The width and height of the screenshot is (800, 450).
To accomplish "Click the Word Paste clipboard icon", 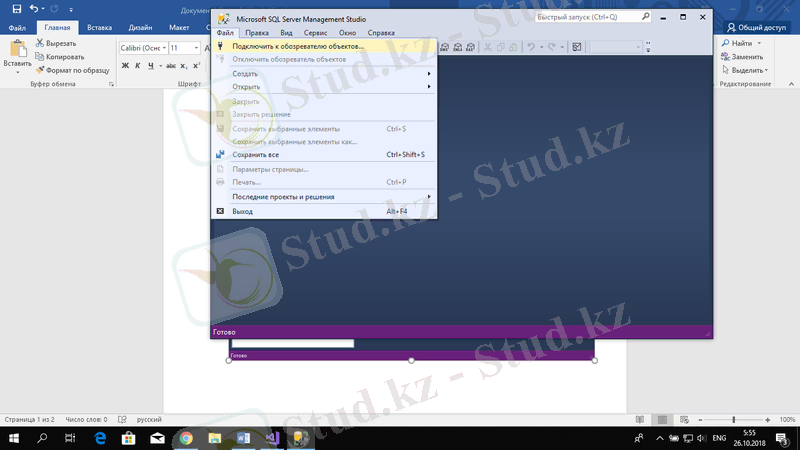I will point(18,49).
